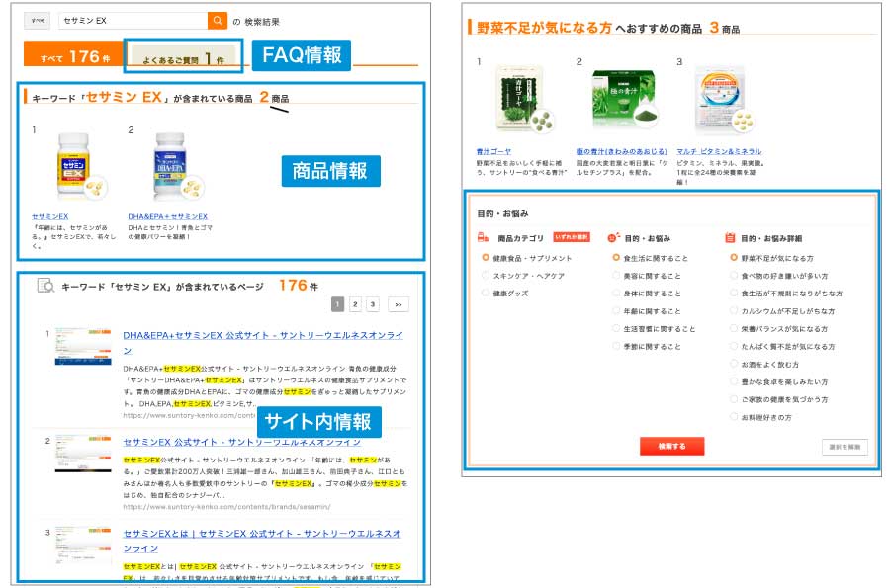Click the 目的・お悩み詳細 column icon
This screenshot has height=588, width=890.
point(730,237)
